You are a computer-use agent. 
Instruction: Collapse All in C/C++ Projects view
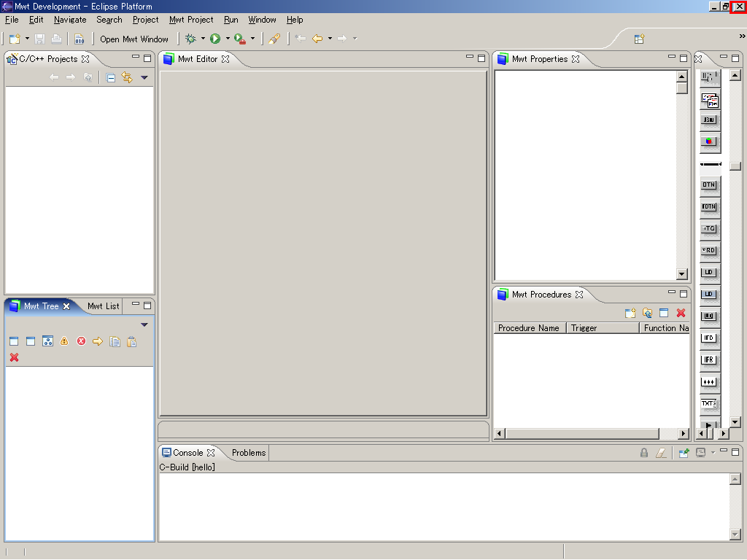click(x=111, y=77)
